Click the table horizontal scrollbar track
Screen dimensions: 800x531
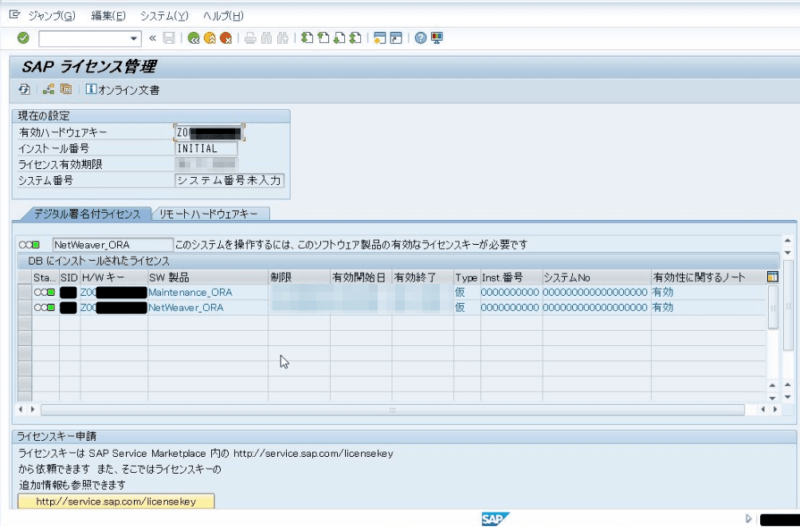click(x=392, y=410)
